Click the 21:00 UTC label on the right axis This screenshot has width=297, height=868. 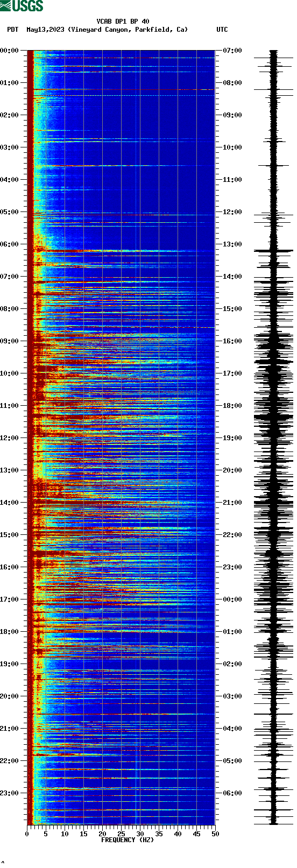pos(232,503)
